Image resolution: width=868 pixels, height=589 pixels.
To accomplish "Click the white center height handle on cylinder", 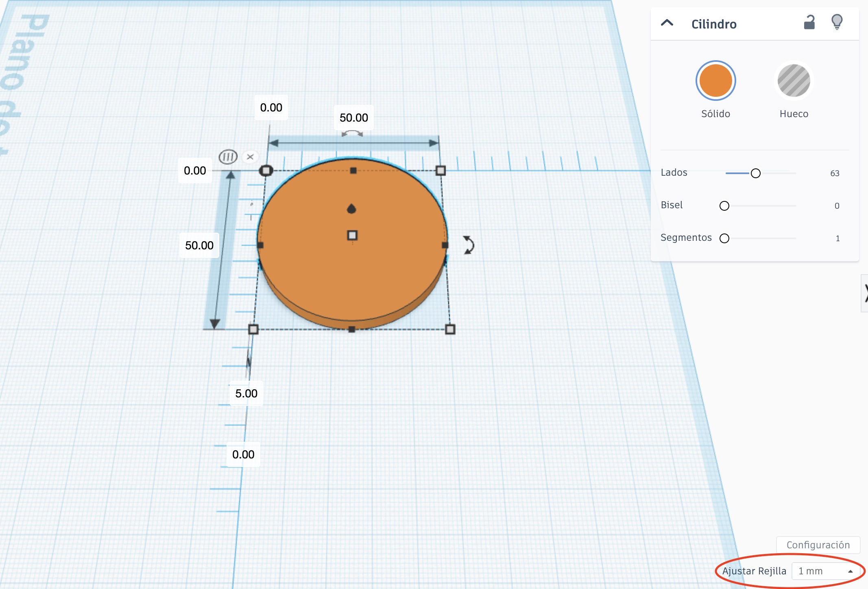I will (x=352, y=235).
